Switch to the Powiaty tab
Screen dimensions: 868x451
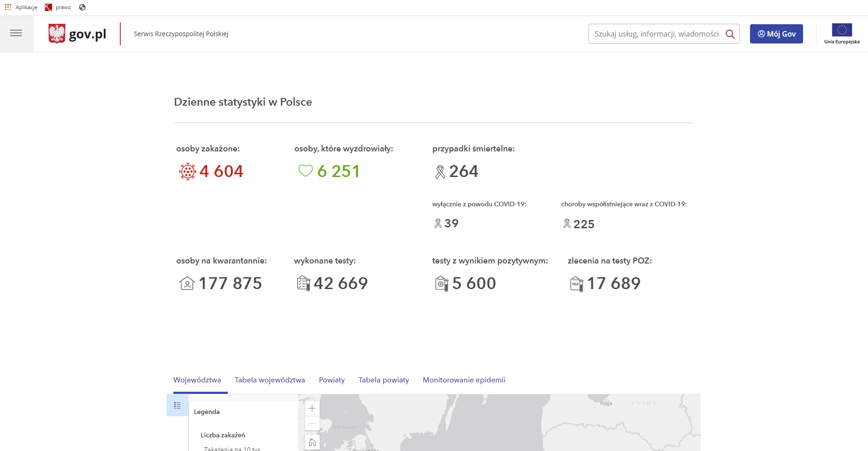332,380
